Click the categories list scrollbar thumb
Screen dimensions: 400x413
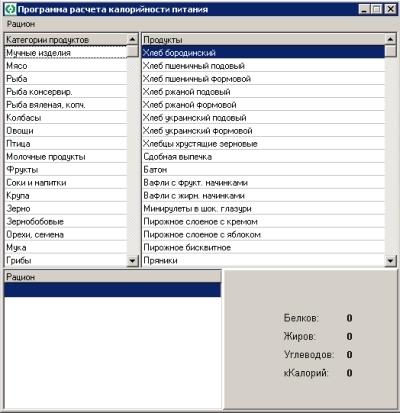[x=133, y=51]
